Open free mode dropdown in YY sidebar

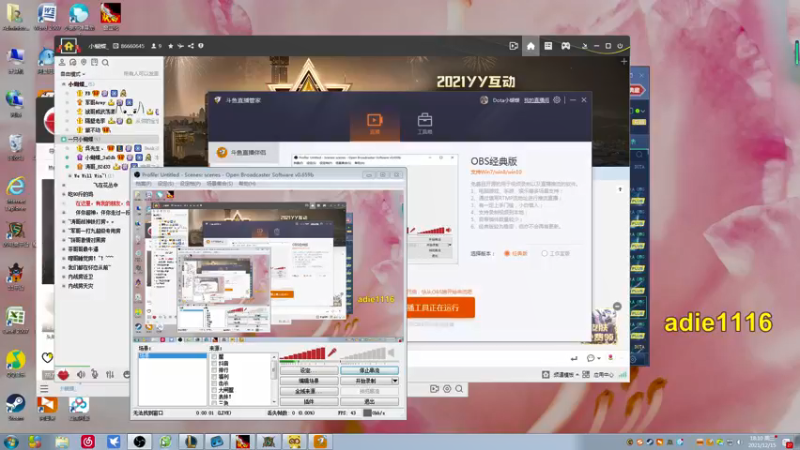tap(73, 74)
